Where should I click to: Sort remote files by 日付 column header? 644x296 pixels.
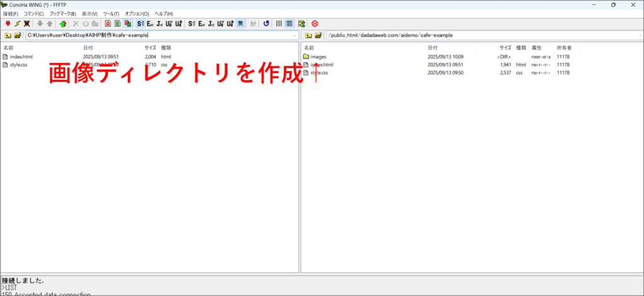[x=433, y=47]
